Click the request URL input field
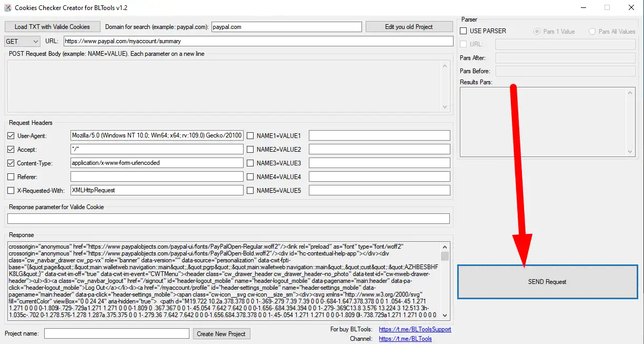Image resolution: width=644 pixels, height=344 pixels. [258, 41]
